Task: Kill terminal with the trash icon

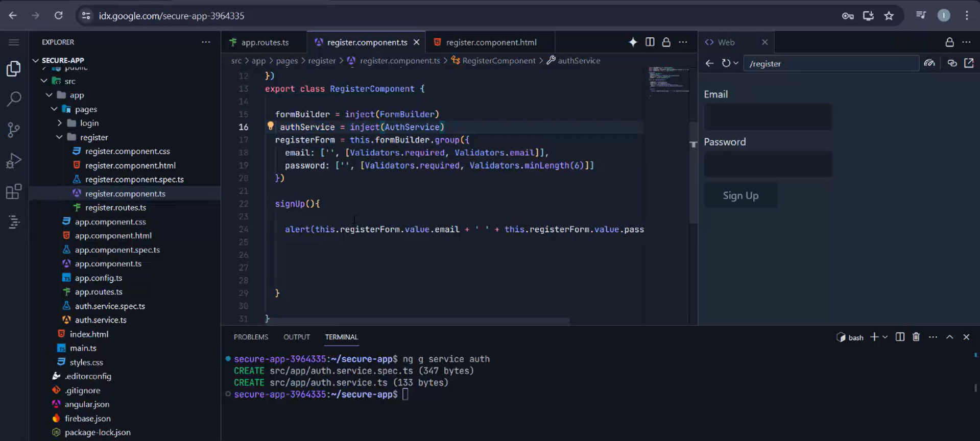Action: coord(916,337)
